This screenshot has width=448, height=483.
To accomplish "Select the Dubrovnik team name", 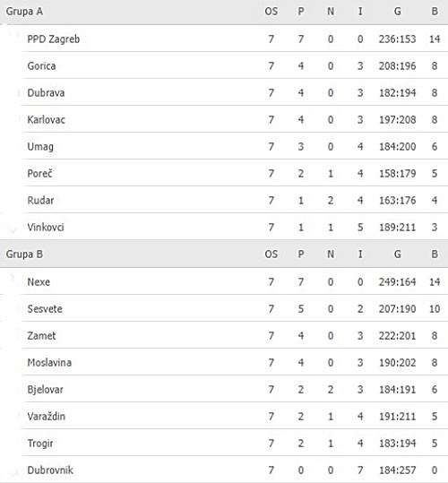I will click(50, 470).
